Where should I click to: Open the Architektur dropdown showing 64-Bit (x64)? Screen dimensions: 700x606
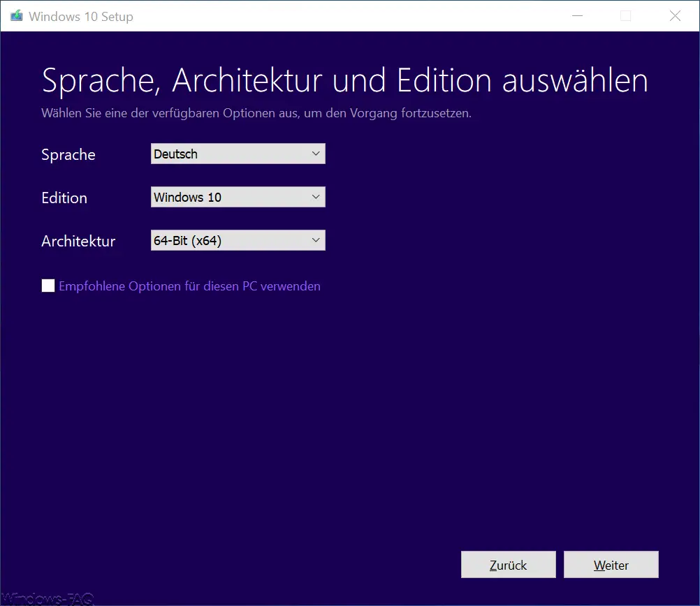[238, 240]
